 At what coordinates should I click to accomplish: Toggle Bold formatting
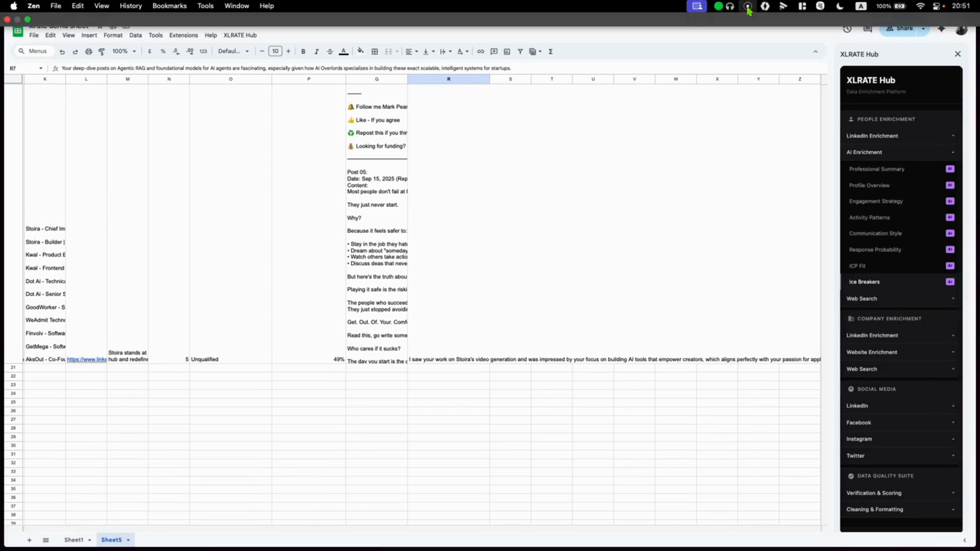point(303,51)
